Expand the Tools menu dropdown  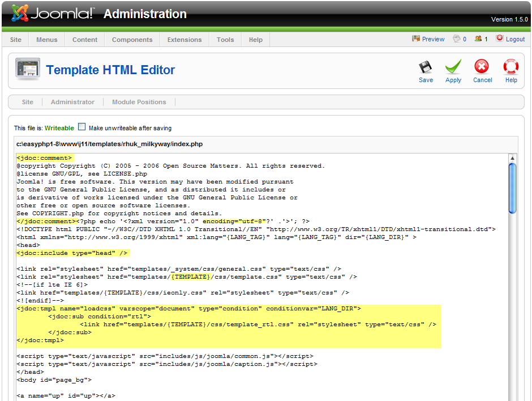(225, 40)
